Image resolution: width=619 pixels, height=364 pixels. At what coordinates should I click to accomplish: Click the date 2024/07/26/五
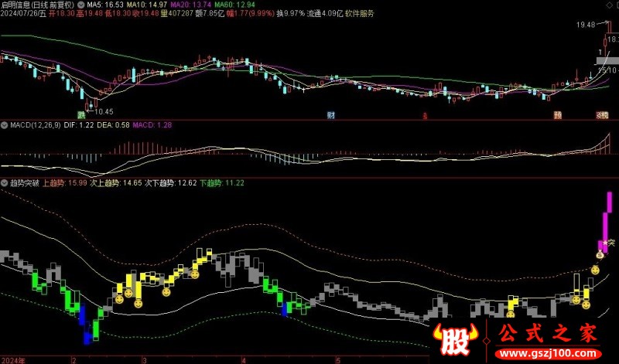[x=24, y=14]
